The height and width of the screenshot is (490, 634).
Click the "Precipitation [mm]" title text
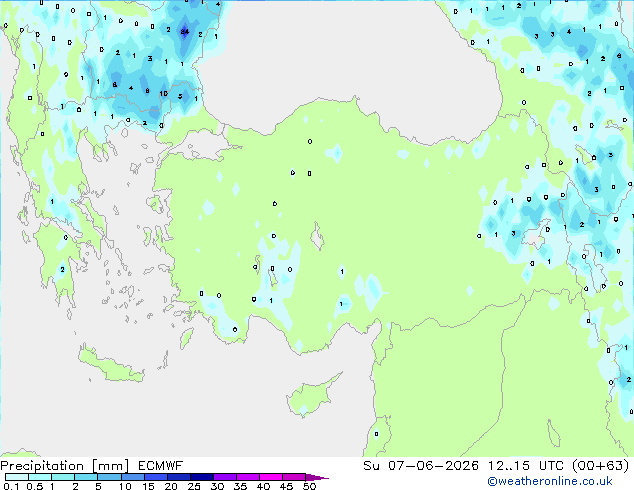click(x=65, y=466)
